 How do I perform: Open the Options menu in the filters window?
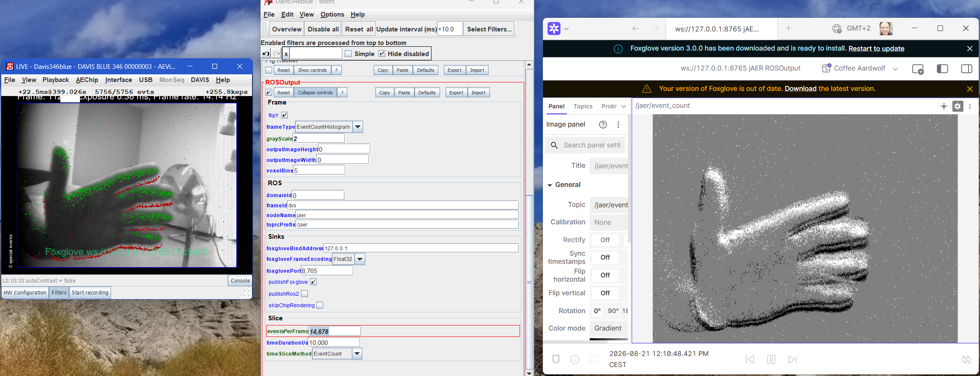332,14
